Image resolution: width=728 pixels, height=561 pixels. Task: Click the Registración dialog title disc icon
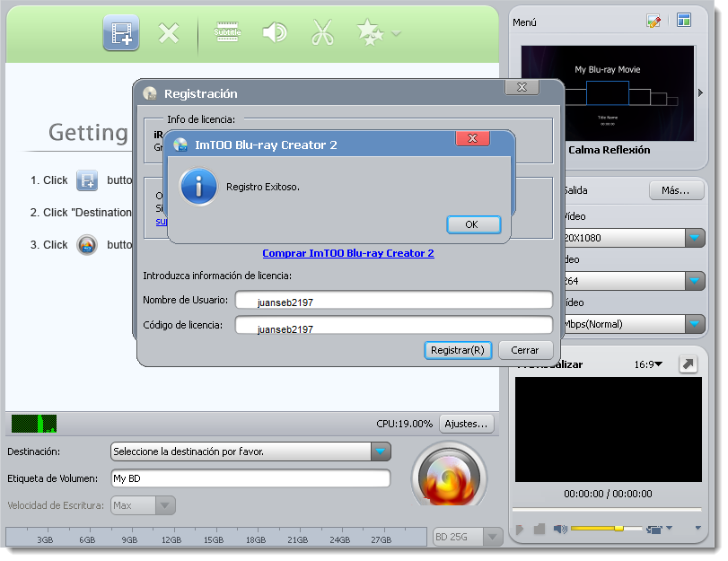(150, 93)
